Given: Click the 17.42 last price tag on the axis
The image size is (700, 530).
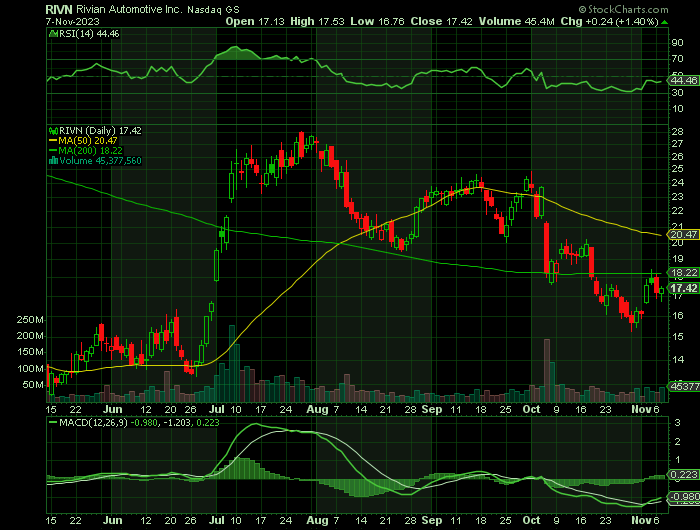Looking at the screenshot, I should (683, 288).
